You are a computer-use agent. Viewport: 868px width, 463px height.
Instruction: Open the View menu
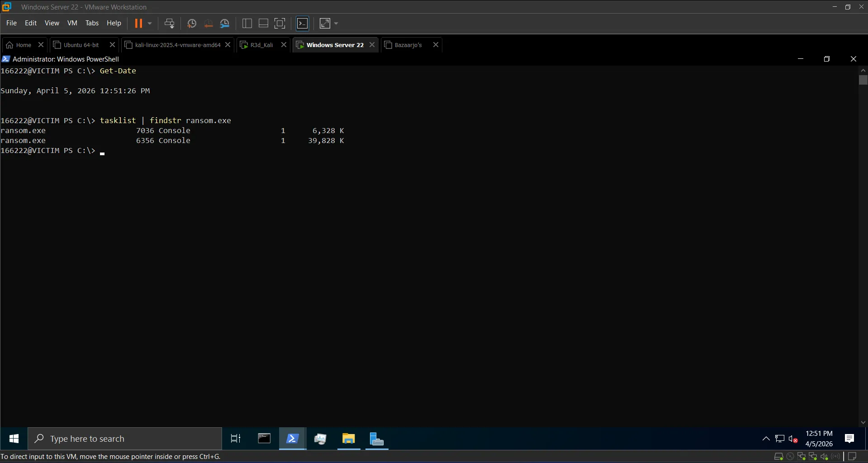coord(52,23)
